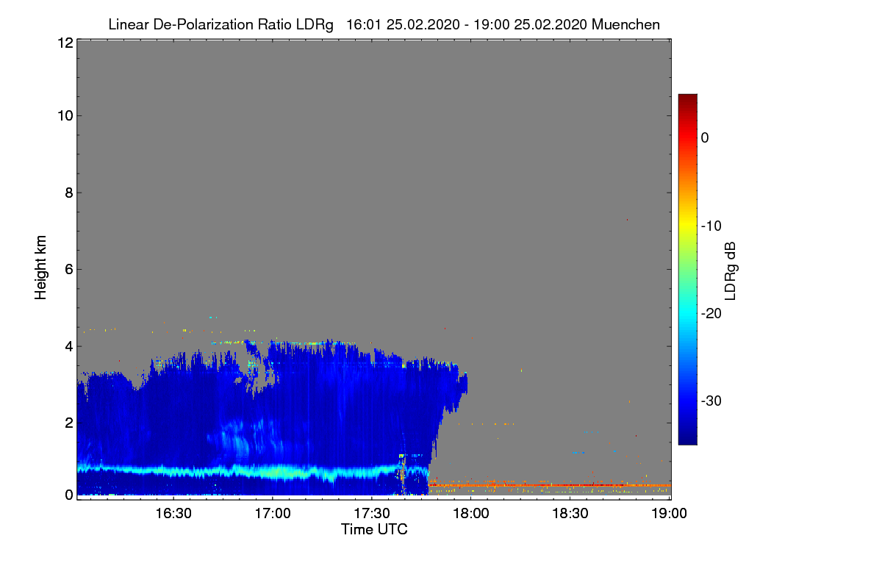Image resolution: width=882 pixels, height=588 pixels.
Task: Click the station name 'Muenchen' in title
Action: 625,24
